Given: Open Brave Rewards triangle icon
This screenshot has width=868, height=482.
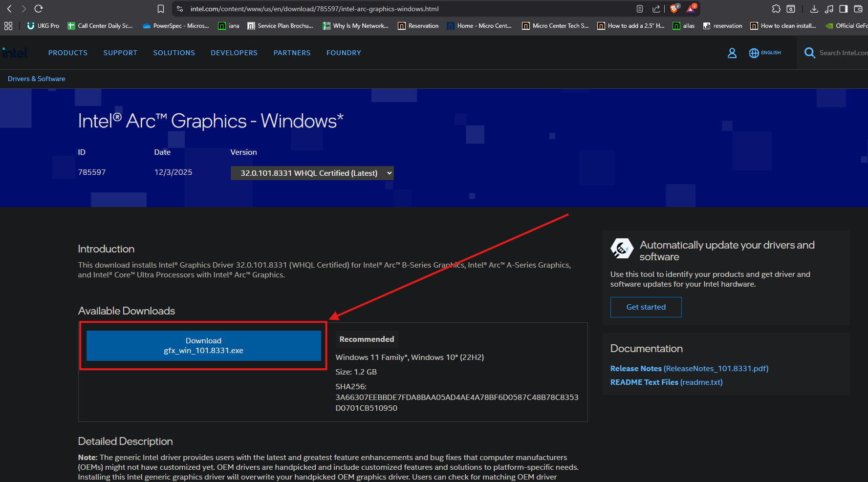Looking at the screenshot, I should [x=692, y=8].
